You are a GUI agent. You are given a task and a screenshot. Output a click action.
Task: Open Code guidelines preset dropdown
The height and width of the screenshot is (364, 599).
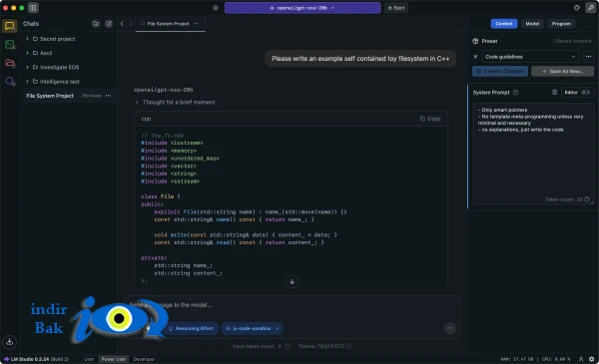(530, 57)
